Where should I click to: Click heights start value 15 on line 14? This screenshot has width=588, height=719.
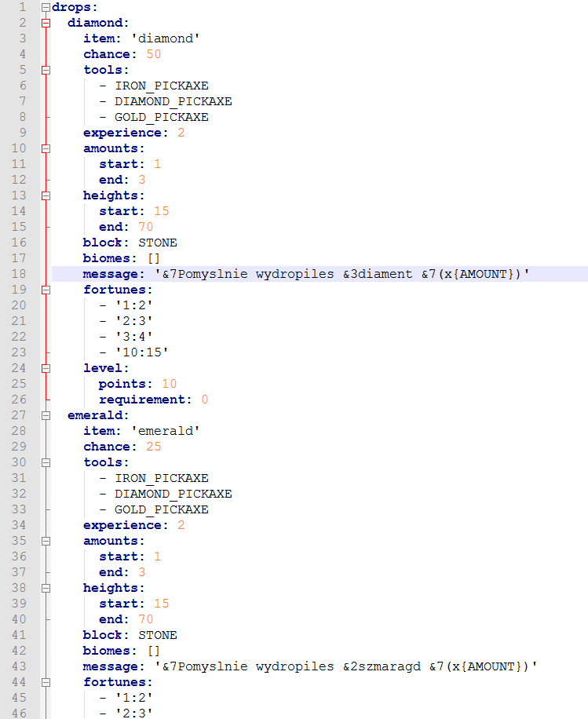(162, 211)
